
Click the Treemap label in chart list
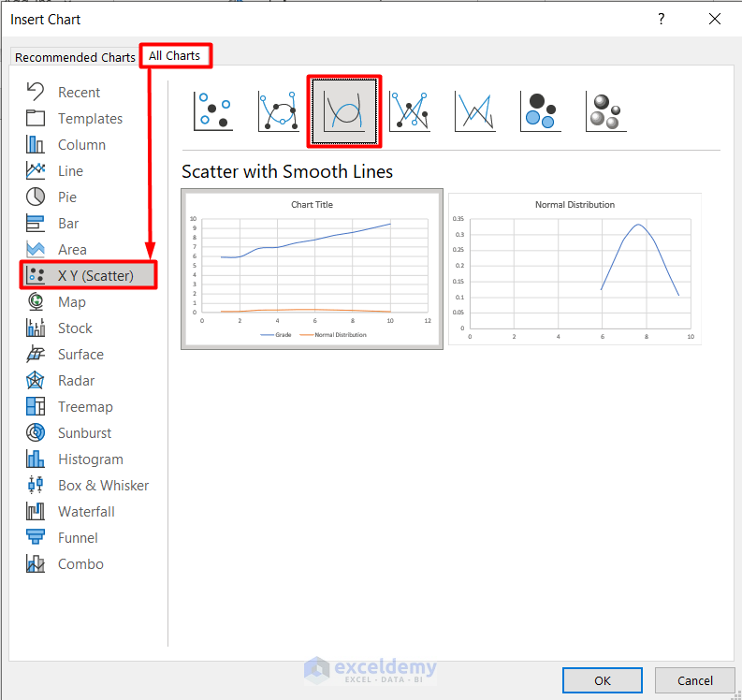click(x=85, y=406)
